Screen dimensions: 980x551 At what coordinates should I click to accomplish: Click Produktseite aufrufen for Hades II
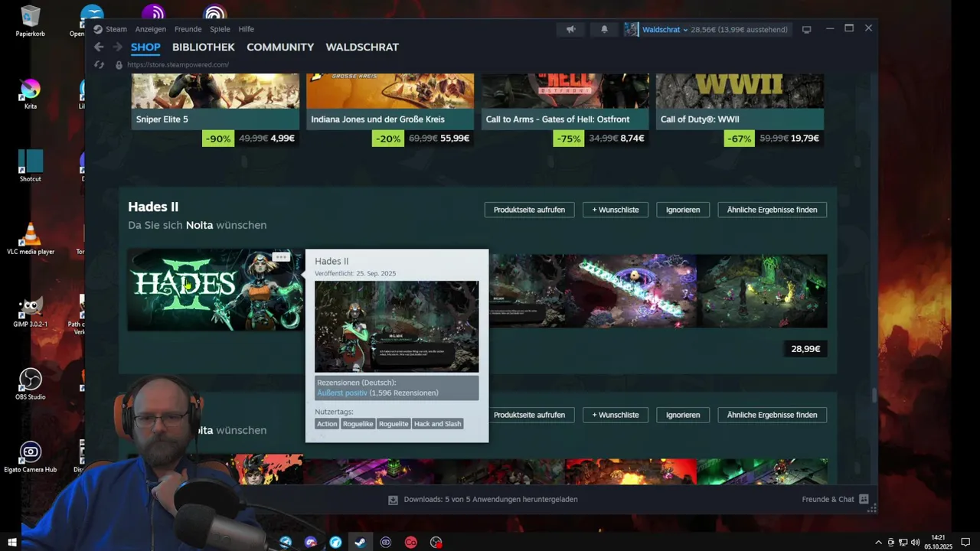tap(529, 210)
